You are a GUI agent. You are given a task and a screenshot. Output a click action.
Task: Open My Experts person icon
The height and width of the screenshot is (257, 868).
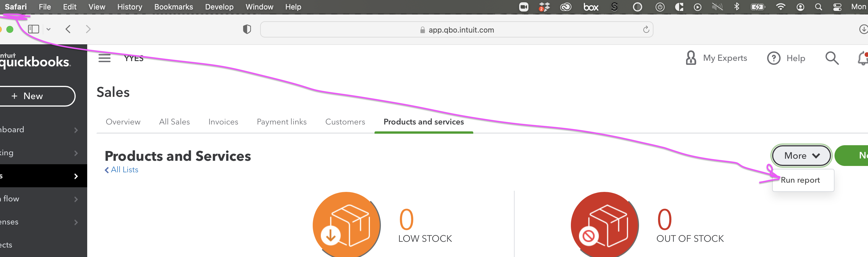click(690, 58)
